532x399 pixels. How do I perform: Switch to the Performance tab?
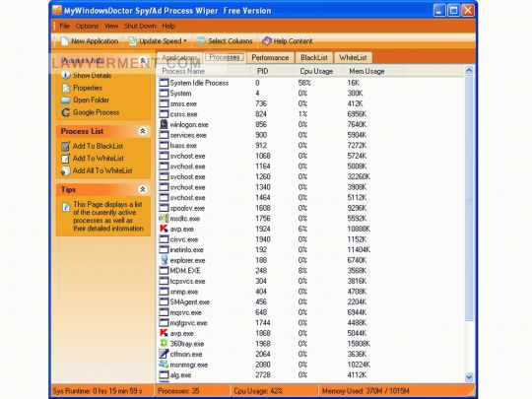pyautogui.click(x=270, y=58)
